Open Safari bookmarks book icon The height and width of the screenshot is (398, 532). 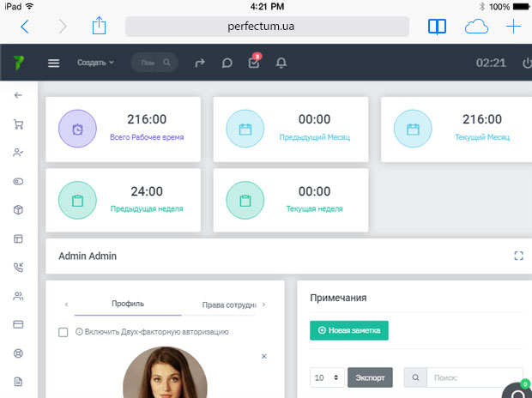437,26
